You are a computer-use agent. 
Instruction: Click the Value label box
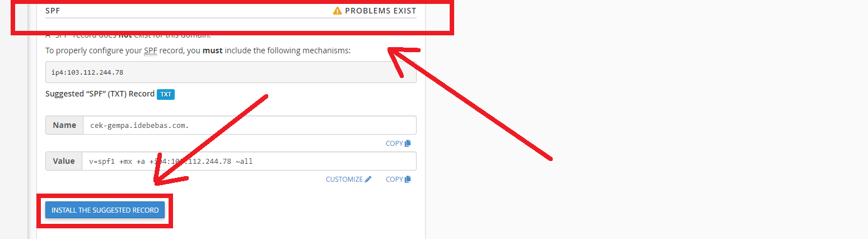[64, 161]
